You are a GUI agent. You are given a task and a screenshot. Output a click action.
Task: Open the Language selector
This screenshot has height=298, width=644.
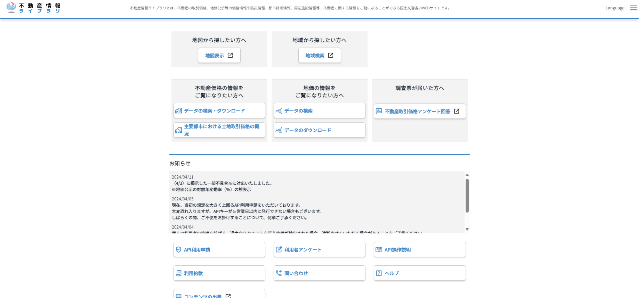pos(614,8)
